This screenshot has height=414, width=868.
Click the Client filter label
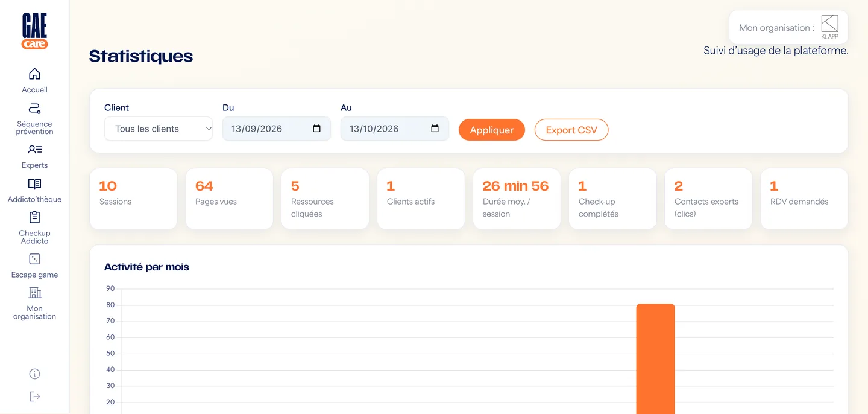116,107
